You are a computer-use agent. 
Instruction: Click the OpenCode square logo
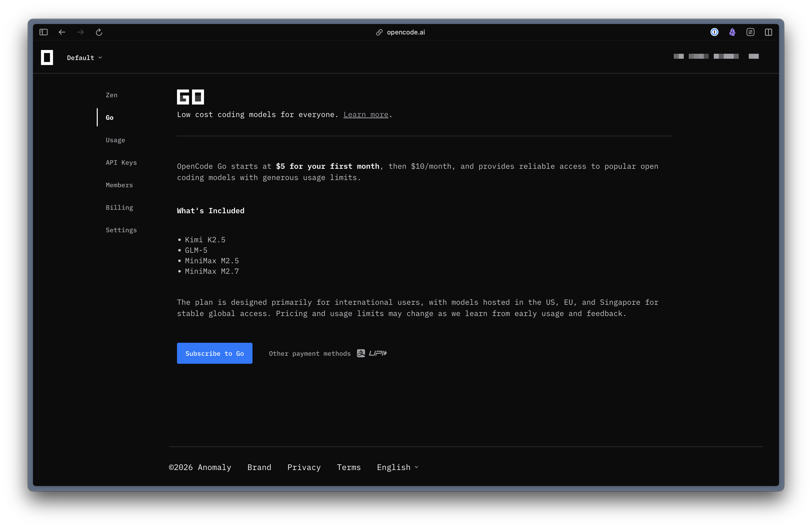pyautogui.click(x=47, y=57)
